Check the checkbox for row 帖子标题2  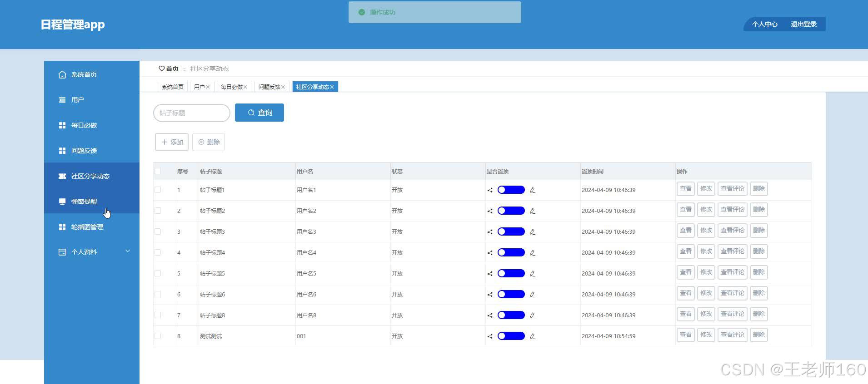pos(158,211)
